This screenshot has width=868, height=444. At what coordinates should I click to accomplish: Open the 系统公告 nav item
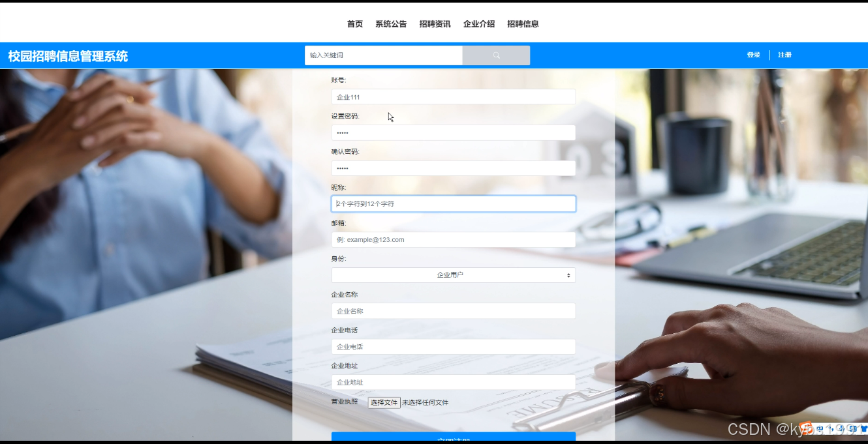pos(391,24)
